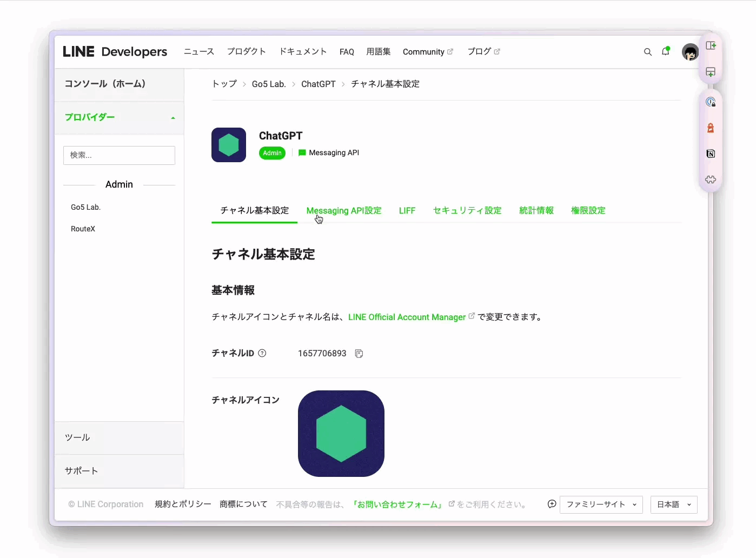Viewport: 756px width, 558px height.
Task: Open the ファミリーサイト dropdown
Action: tap(601, 504)
